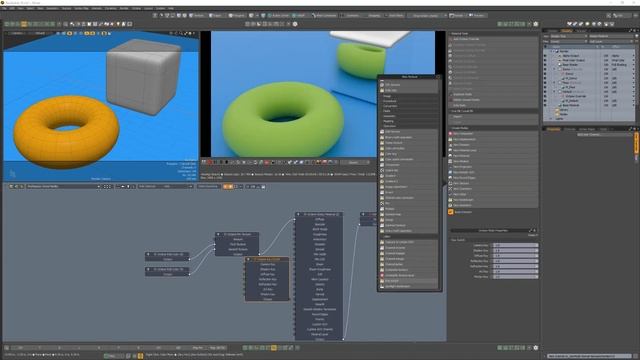Open the Mapping category in popup
640x360 pixels.
click(409, 121)
